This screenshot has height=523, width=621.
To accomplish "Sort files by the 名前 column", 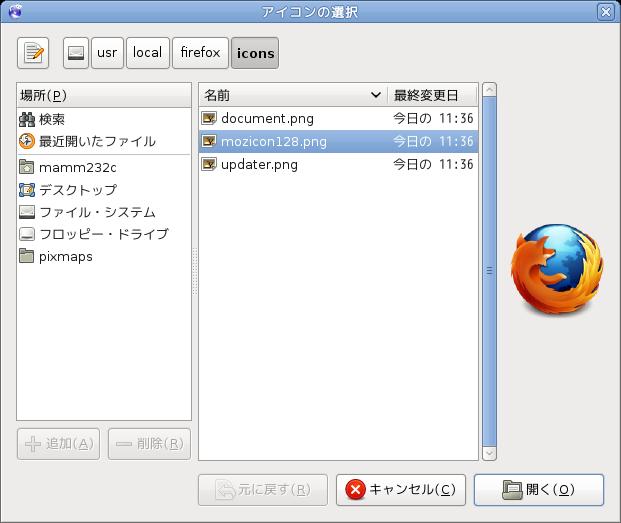I will point(293,95).
